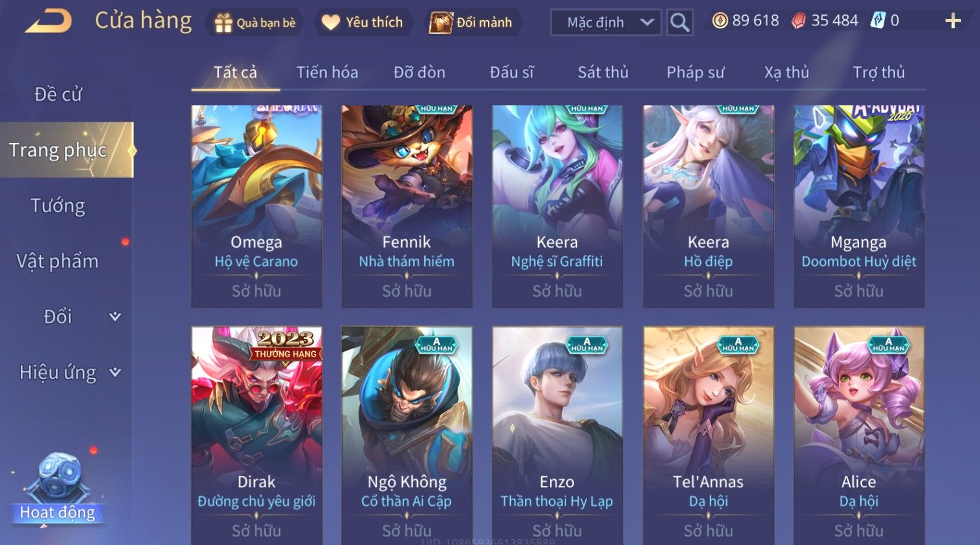Click the red gem balance icon
Viewport: 980px width, 545px height.
(798, 21)
